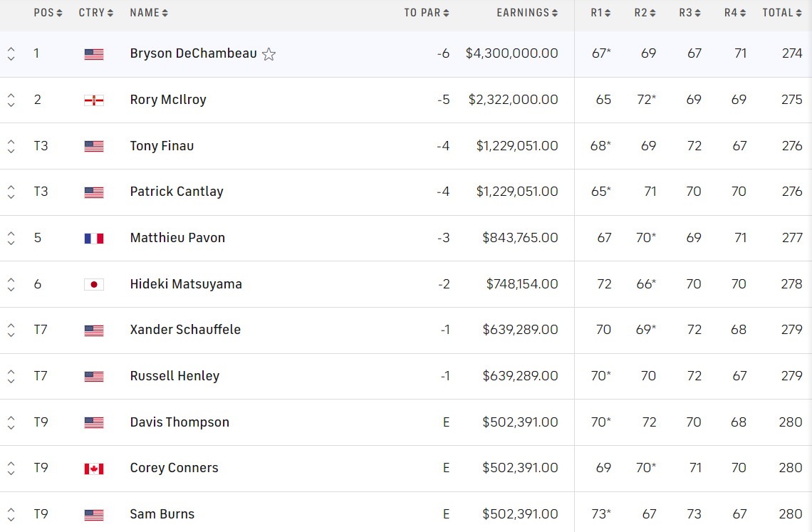Open Russell Henley's player link
812x532 pixels.
[x=175, y=376]
